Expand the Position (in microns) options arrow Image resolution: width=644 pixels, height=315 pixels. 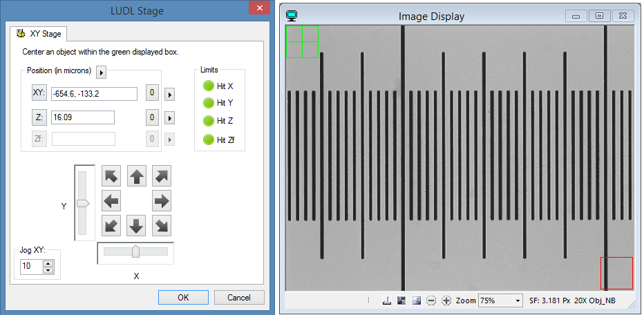pos(101,73)
